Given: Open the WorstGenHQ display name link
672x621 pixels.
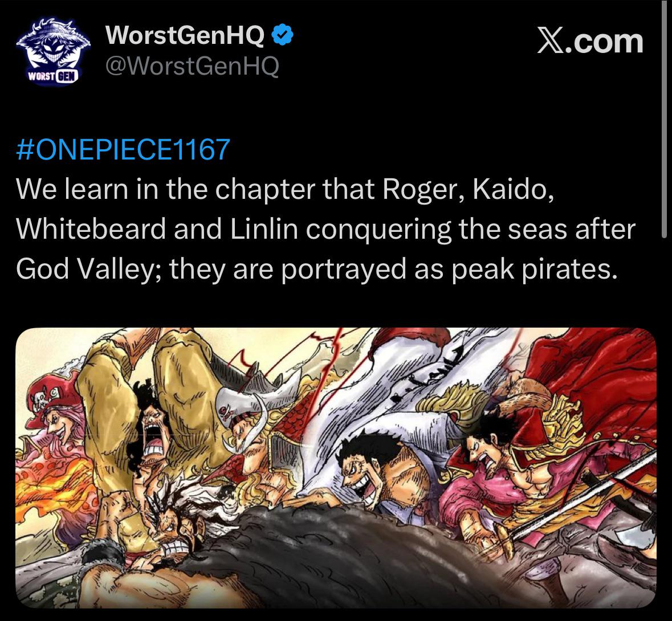Looking at the screenshot, I should tap(185, 35).
